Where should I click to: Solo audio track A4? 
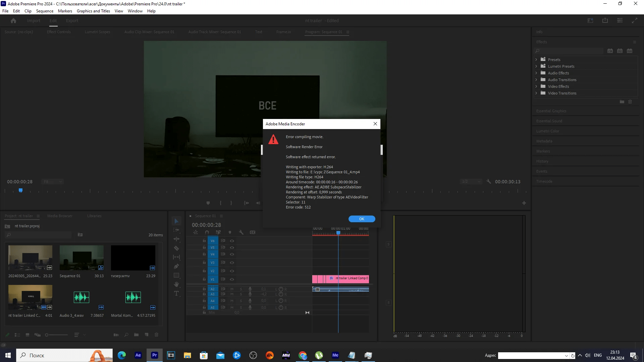pos(241,301)
